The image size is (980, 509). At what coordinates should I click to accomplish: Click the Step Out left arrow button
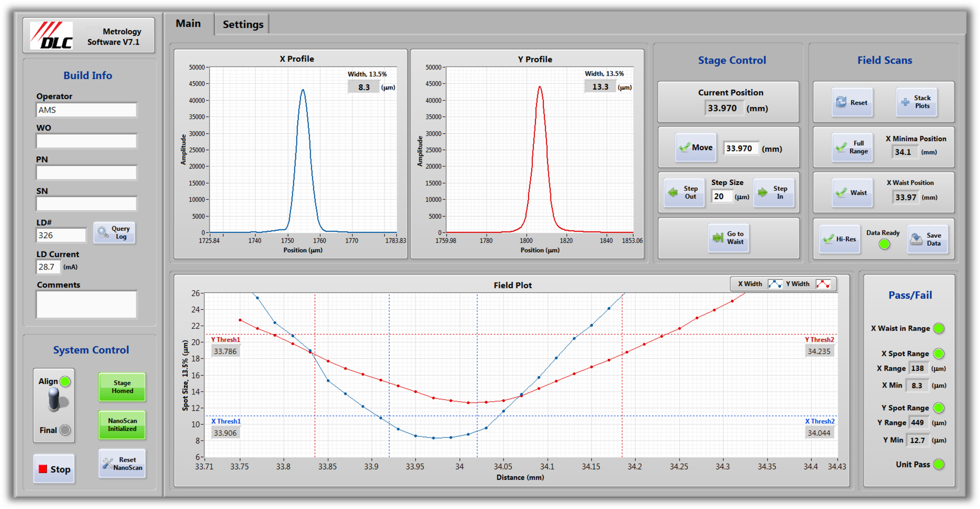point(684,193)
